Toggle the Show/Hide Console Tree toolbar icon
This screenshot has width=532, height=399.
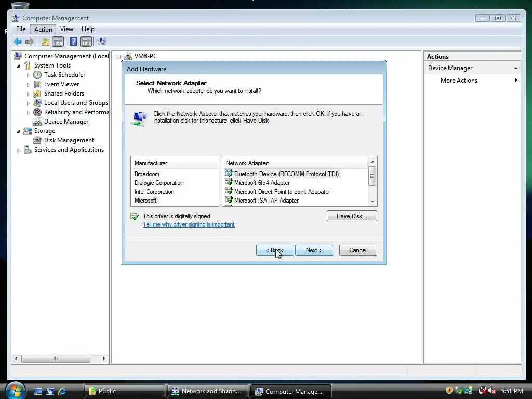(x=58, y=42)
